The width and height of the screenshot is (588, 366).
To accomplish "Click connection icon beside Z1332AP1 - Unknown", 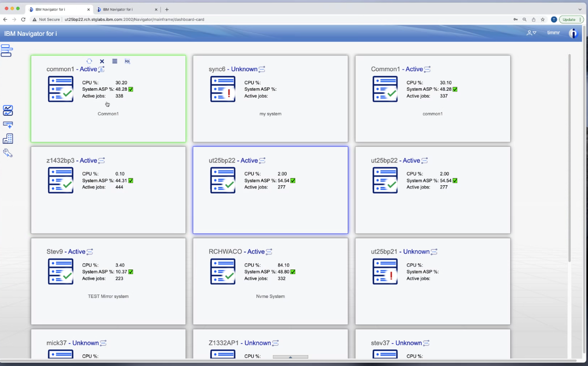I will [x=275, y=343].
